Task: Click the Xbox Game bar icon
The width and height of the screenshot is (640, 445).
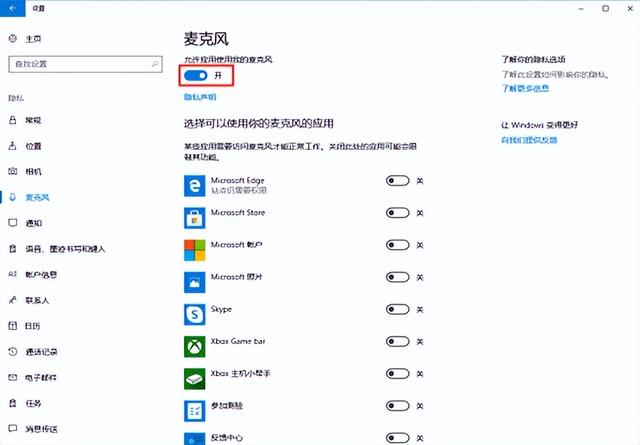Action: 195,347
